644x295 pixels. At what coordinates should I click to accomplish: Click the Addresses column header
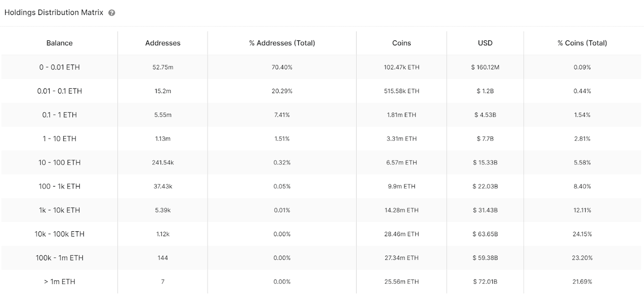pyautogui.click(x=163, y=43)
